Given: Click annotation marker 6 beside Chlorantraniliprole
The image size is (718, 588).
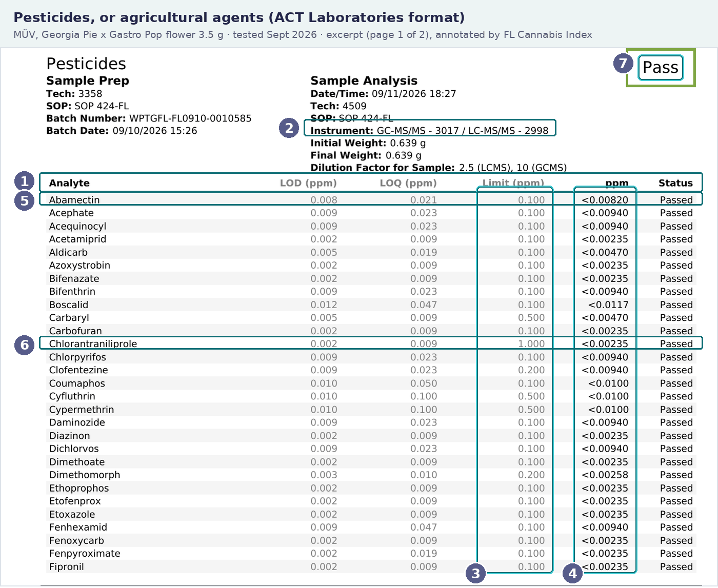Looking at the screenshot, I should 24,345.
